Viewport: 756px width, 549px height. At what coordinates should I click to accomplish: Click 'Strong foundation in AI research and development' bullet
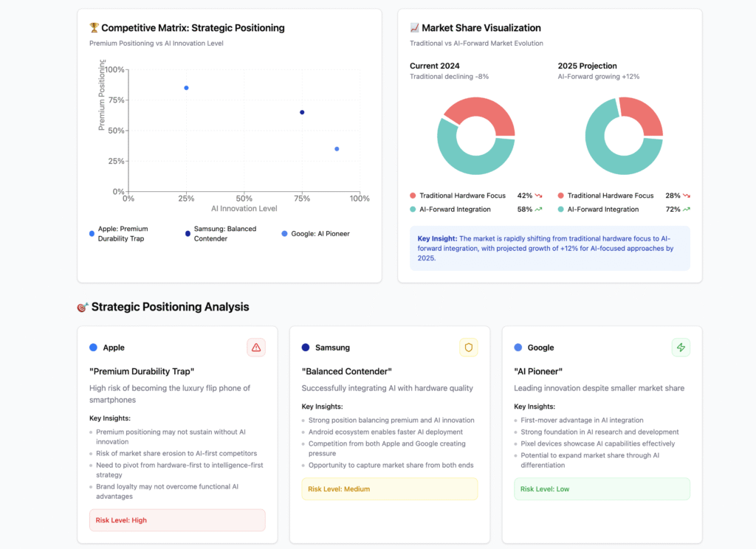(599, 432)
